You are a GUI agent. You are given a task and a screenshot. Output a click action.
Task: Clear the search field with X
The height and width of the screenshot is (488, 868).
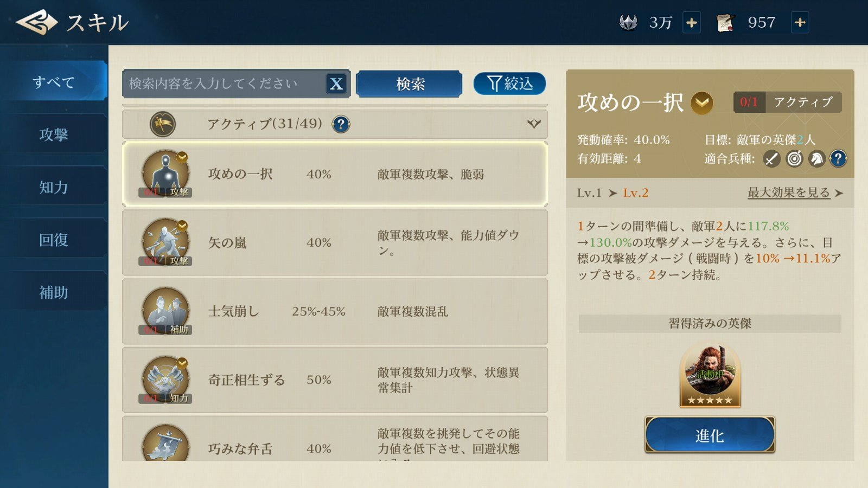336,84
